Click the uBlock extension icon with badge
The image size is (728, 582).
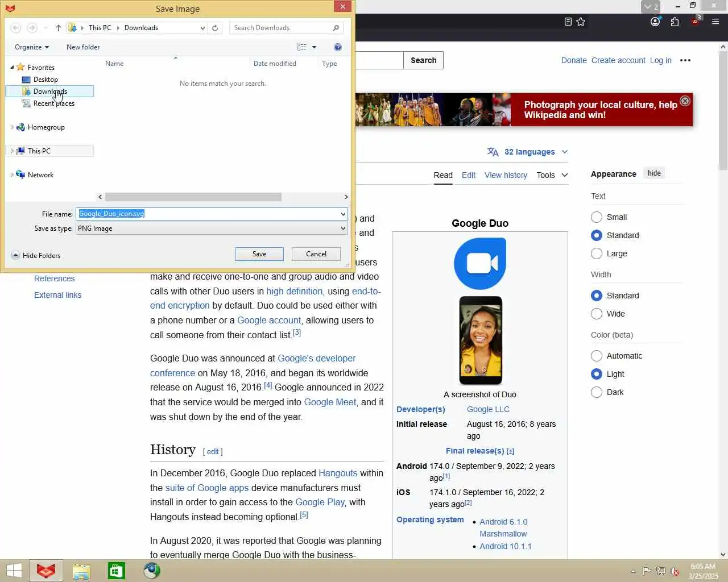click(696, 20)
